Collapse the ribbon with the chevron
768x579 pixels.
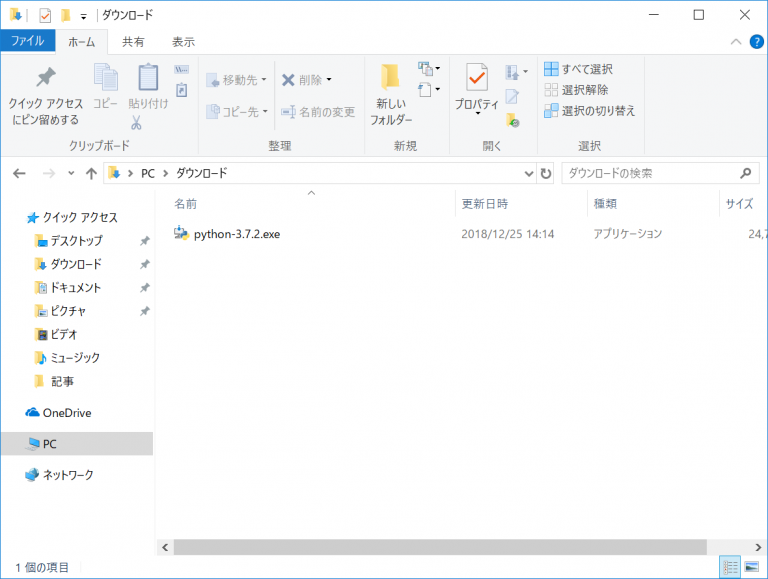point(736,42)
